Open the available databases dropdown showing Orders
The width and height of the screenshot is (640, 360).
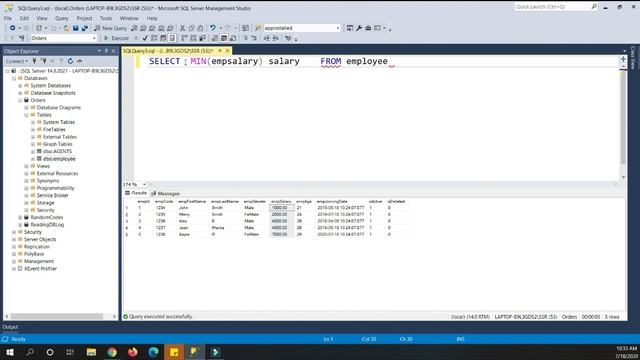pos(63,38)
